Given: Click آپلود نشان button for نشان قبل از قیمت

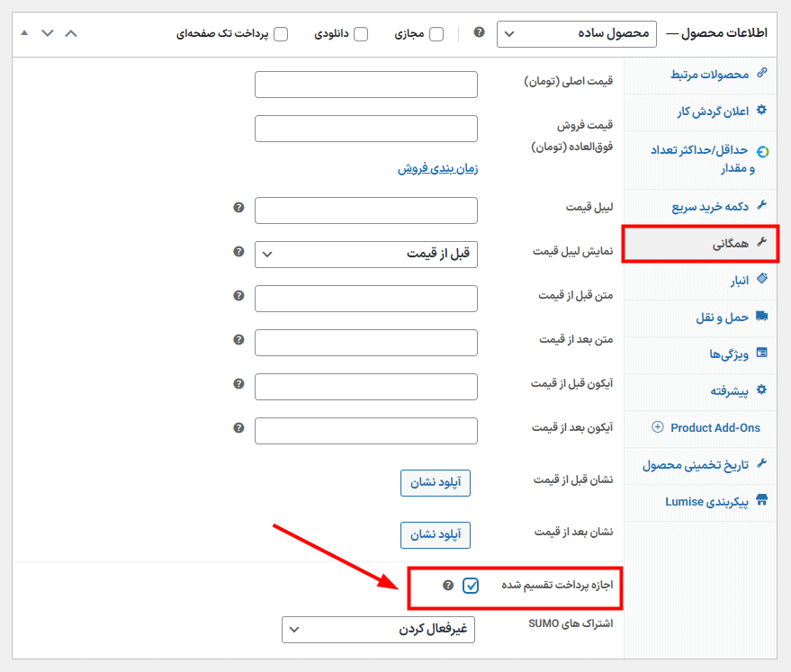Looking at the screenshot, I should click(435, 483).
